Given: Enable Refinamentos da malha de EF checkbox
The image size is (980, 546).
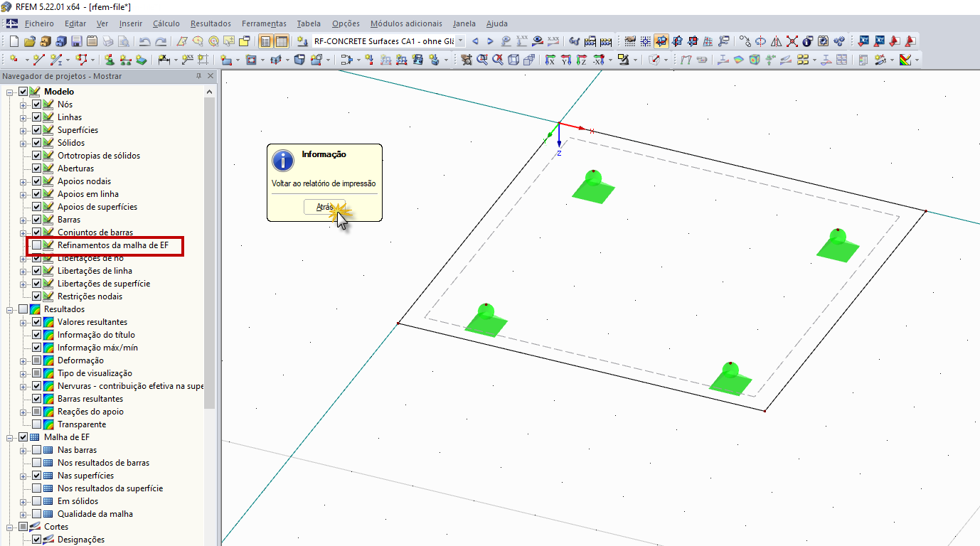Looking at the screenshot, I should pyautogui.click(x=37, y=245).
